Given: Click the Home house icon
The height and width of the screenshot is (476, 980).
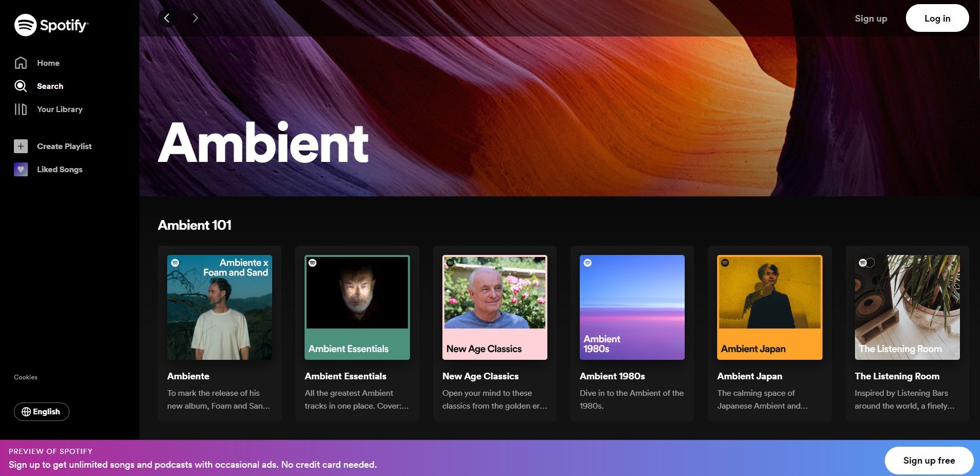Looking at the screenshot, I should pyautogui.click(x=21, y=63).
